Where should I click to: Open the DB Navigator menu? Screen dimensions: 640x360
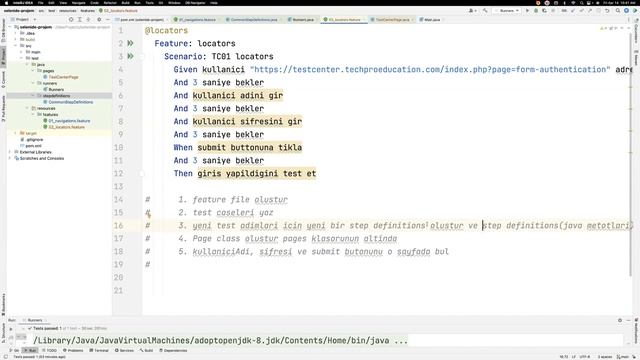195,3
